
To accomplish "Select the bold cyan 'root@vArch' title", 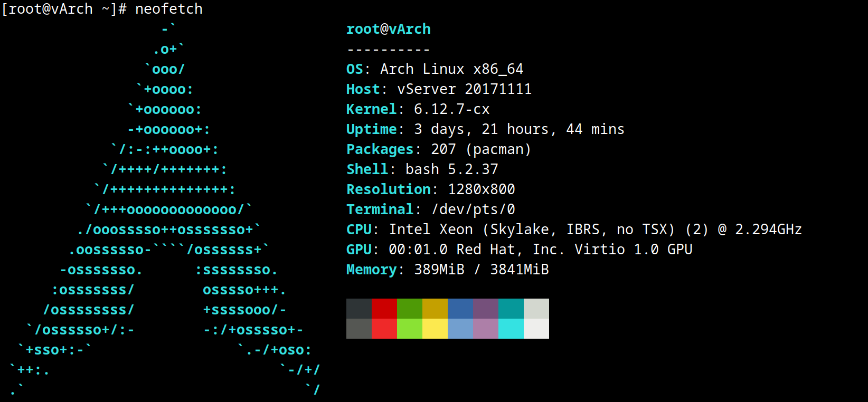I will click(389, 29).
